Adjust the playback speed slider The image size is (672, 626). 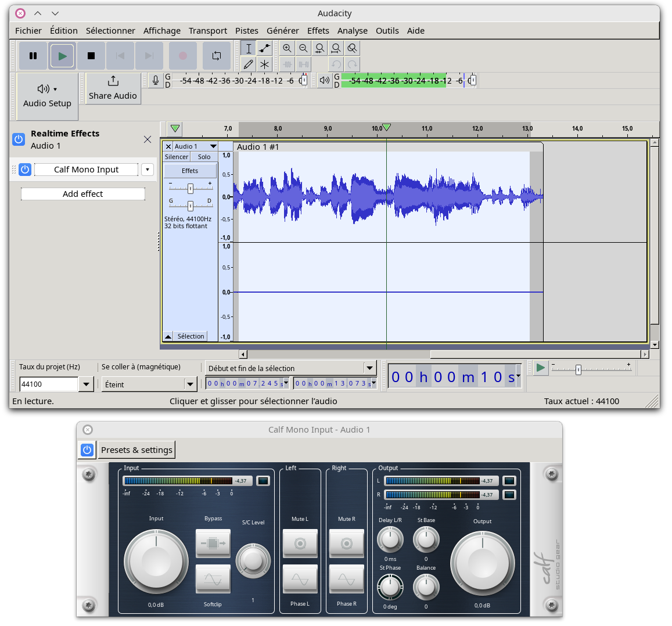coord(591,369)
